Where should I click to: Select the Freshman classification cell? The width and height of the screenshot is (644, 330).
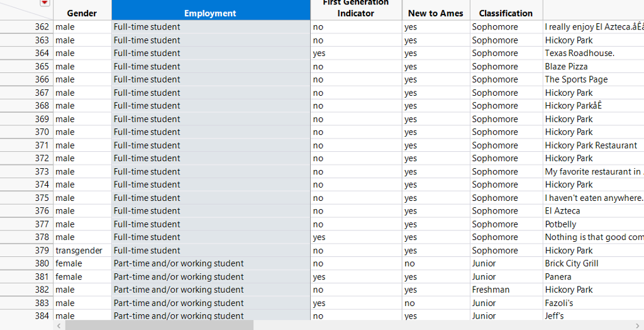click(491, 290)
